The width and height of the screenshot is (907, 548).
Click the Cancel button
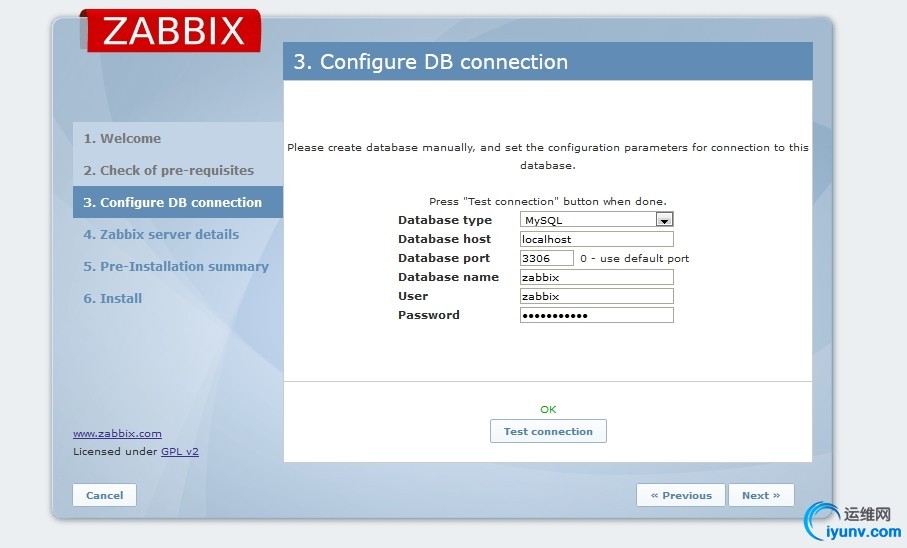[105, 495]
